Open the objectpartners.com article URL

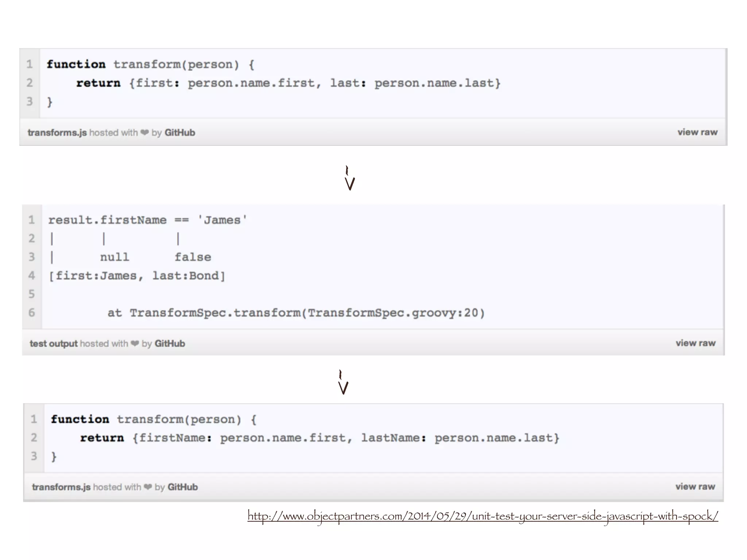pos(483,516)
